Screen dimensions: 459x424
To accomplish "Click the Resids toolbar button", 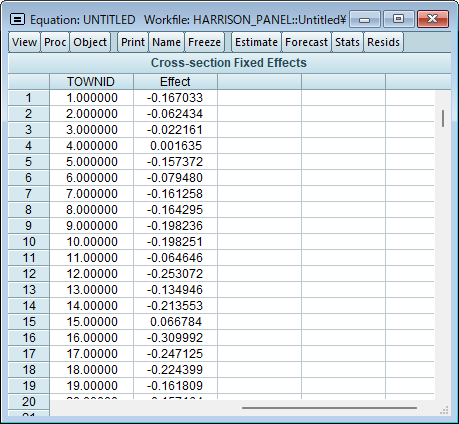I will tap(383, 42).
